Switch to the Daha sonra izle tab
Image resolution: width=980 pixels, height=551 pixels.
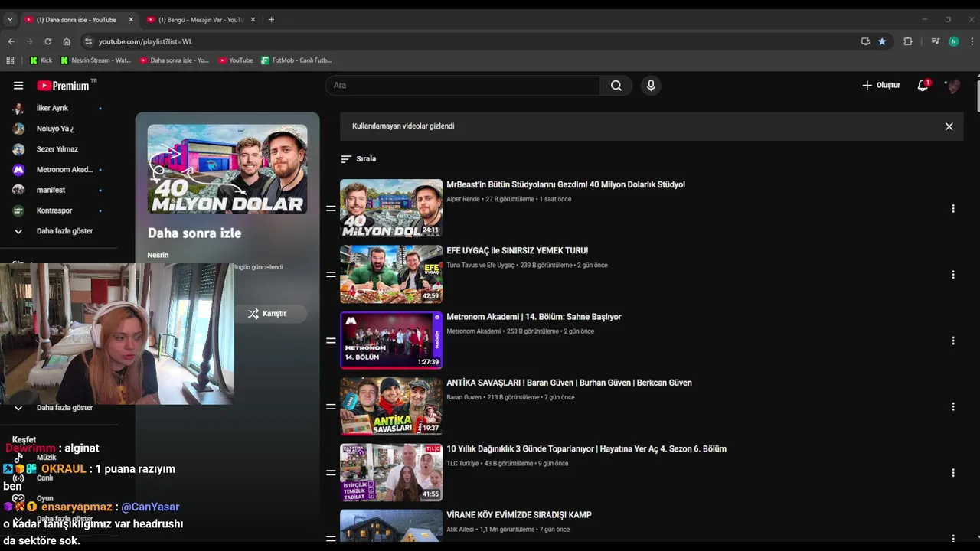tap(77, 20)
